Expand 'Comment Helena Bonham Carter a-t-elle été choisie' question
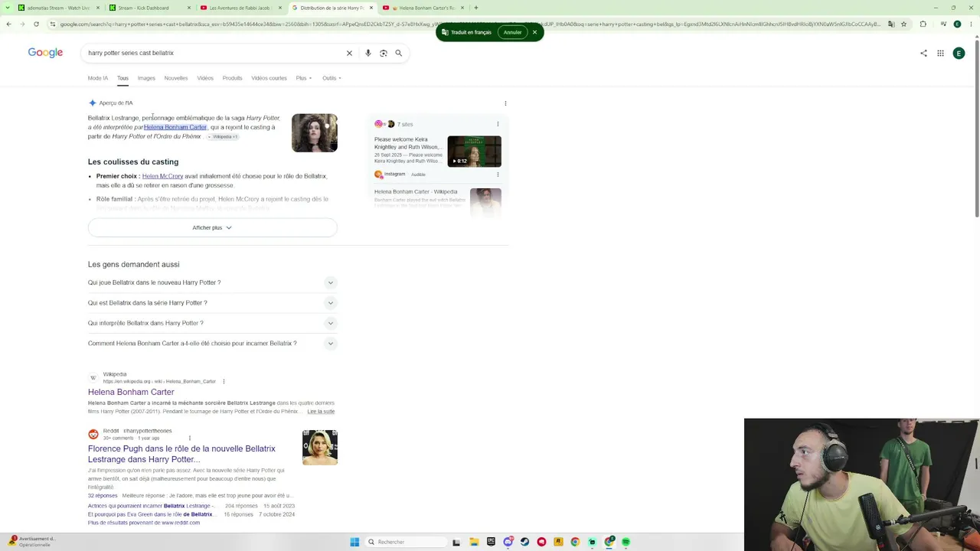Image resolution: width=980 pixels, height=551 pixels. 212,344
